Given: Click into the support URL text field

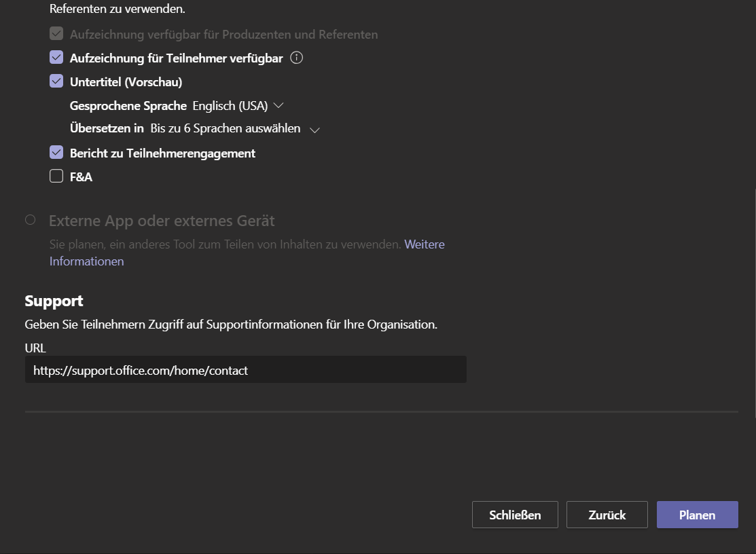Looking at the screenshot, I should tap(245, 370).
